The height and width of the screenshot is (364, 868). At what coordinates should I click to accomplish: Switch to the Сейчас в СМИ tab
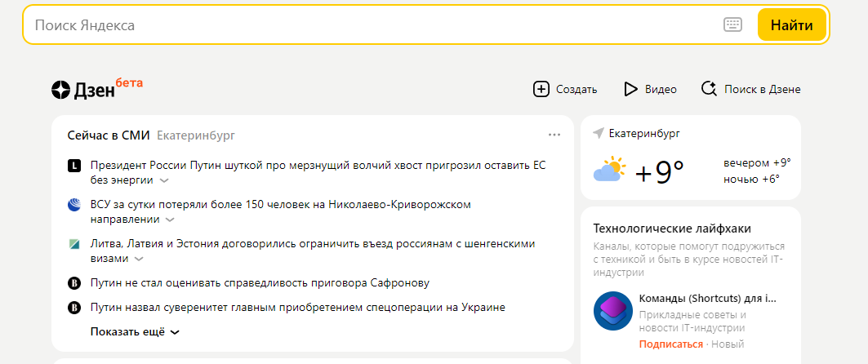point(108,135)
